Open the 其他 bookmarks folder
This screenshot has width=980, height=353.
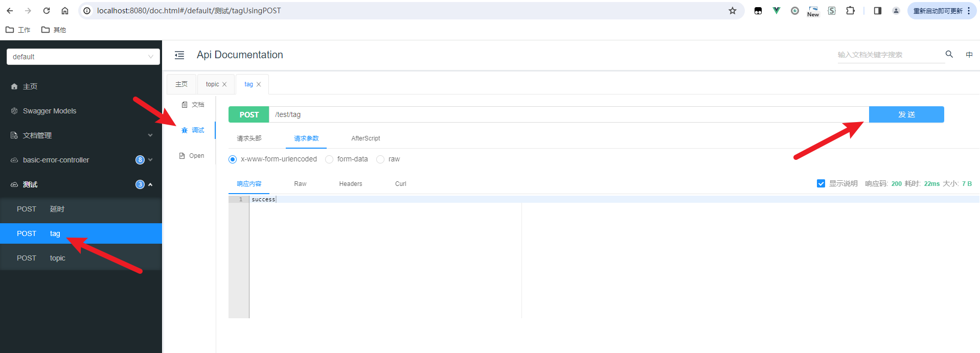coord(54,30)
